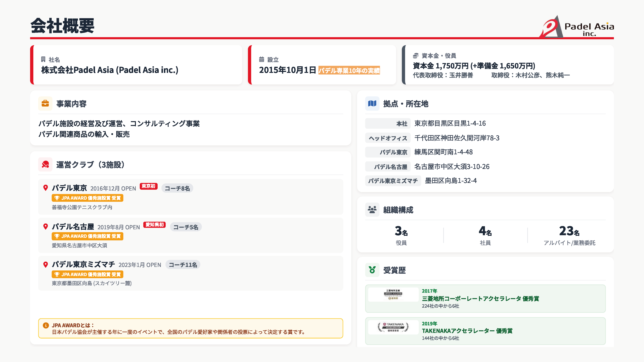Viewport: 644px width, 362px height.
Task: Click the calendar icon beside 設立
Action: (x=261, y=60)
